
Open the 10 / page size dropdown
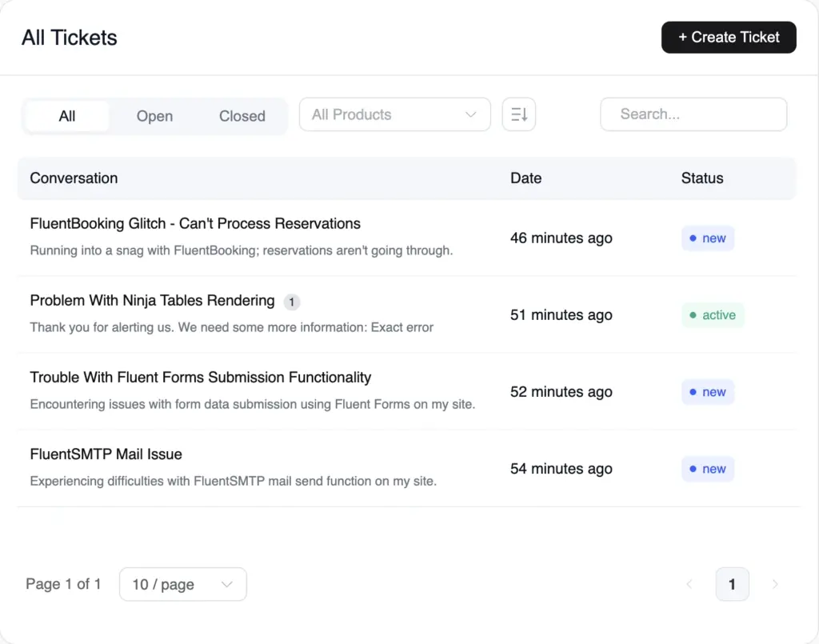click(183, 584)
